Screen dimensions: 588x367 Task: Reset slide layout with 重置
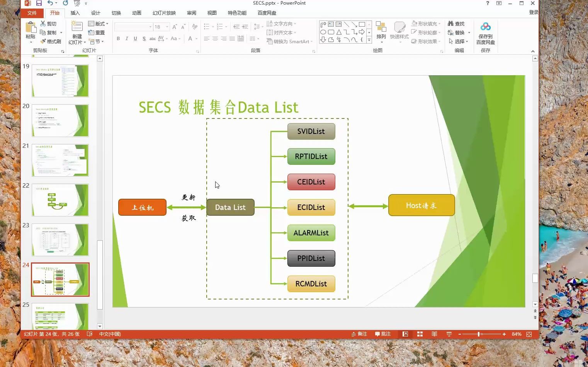[x=97, y=32]
